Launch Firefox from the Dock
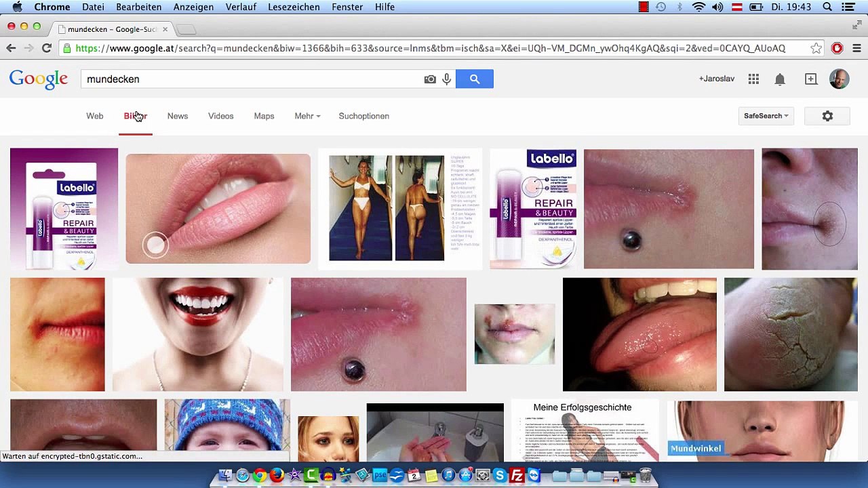The image size is (868, 488). pyautogui.click(x=277, y=475)
